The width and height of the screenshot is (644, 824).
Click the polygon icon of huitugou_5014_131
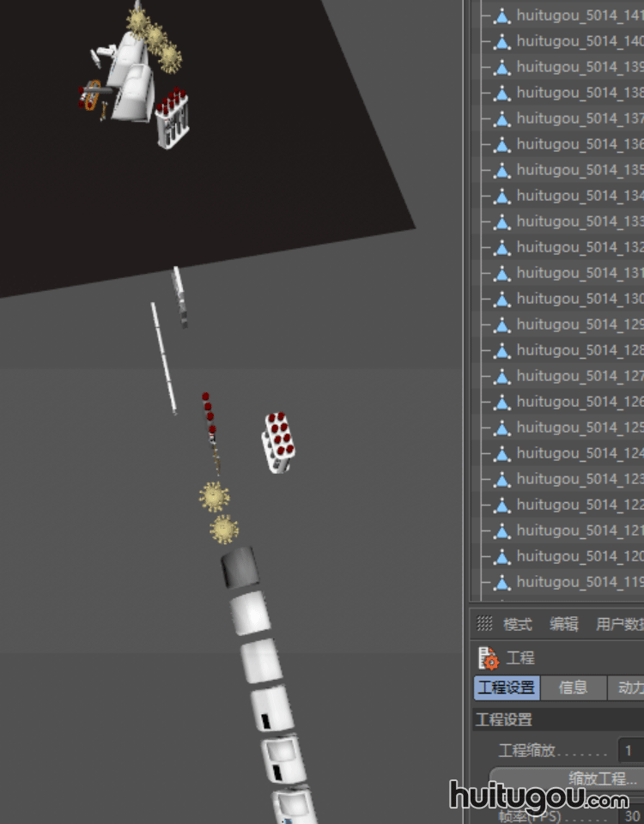[502, 274]
